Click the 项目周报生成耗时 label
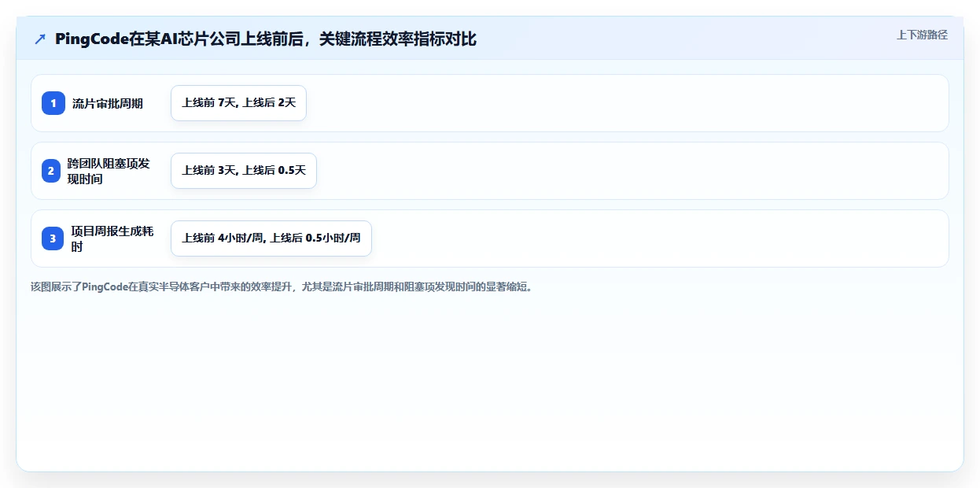 pyautogui.click(x=112, y=238)
